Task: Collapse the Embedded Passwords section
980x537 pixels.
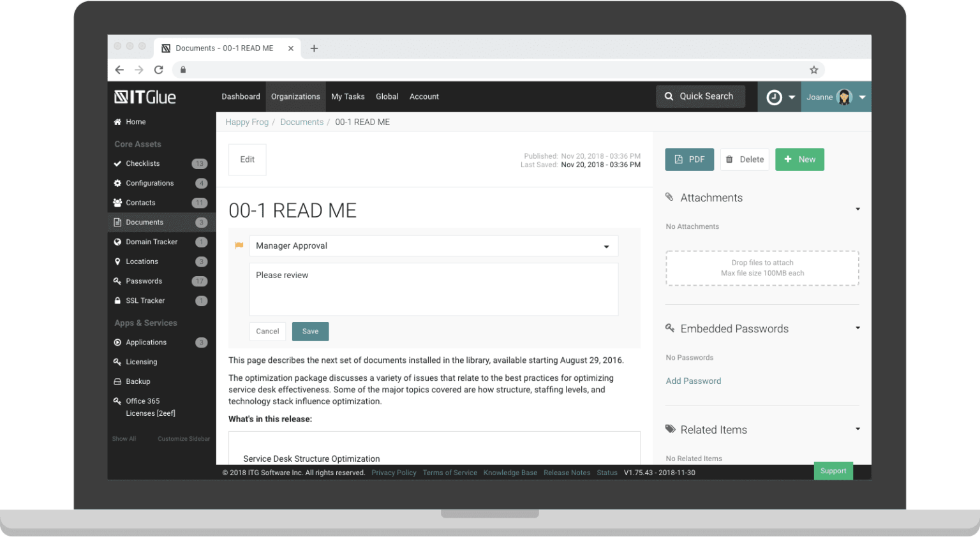Action: [x=857, y=328]
